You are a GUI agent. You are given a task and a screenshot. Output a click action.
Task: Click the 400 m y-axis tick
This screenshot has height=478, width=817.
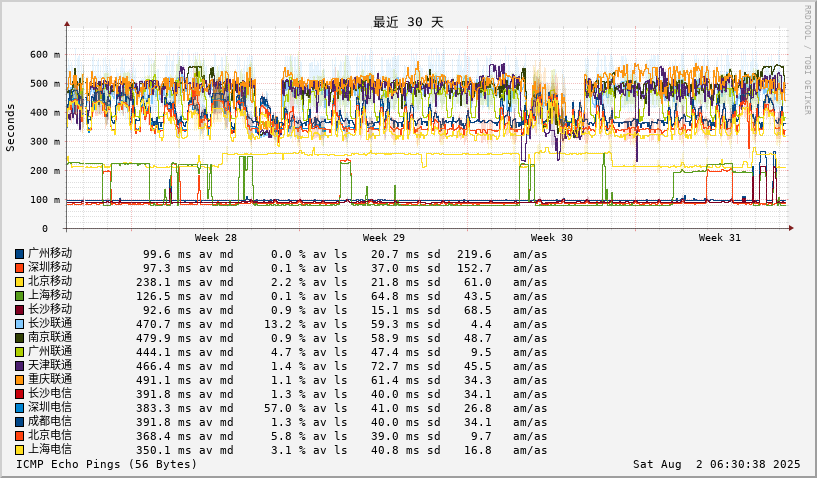coord(45,113)
